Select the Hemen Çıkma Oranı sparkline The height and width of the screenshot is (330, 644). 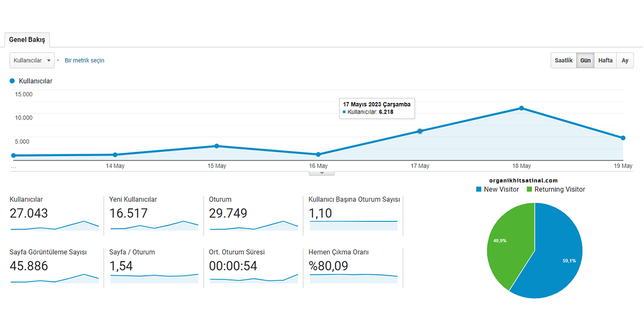[353, 277]
